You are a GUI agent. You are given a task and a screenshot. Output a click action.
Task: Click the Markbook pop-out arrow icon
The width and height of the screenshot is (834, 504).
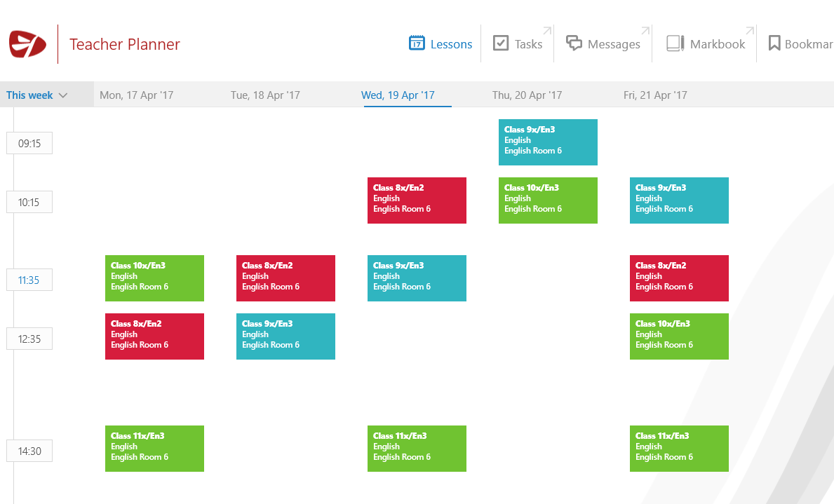click(x=749, y=31)
